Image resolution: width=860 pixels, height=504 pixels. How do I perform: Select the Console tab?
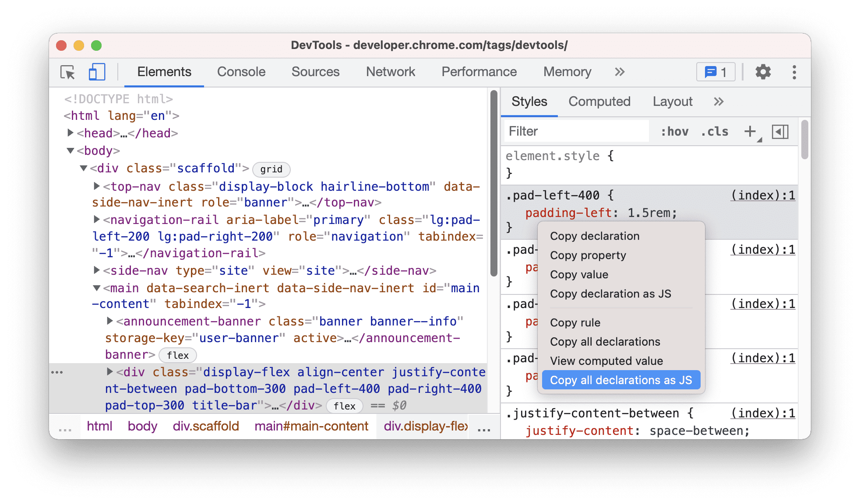(241, 72)
